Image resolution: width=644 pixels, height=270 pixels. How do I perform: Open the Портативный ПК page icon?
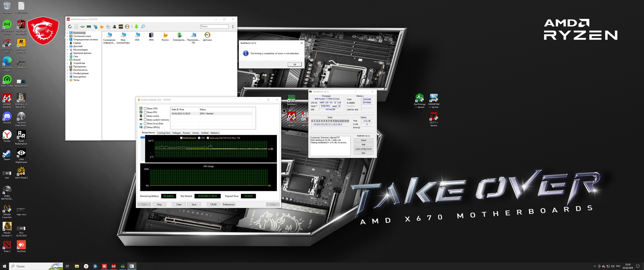(x=193, y=38)
